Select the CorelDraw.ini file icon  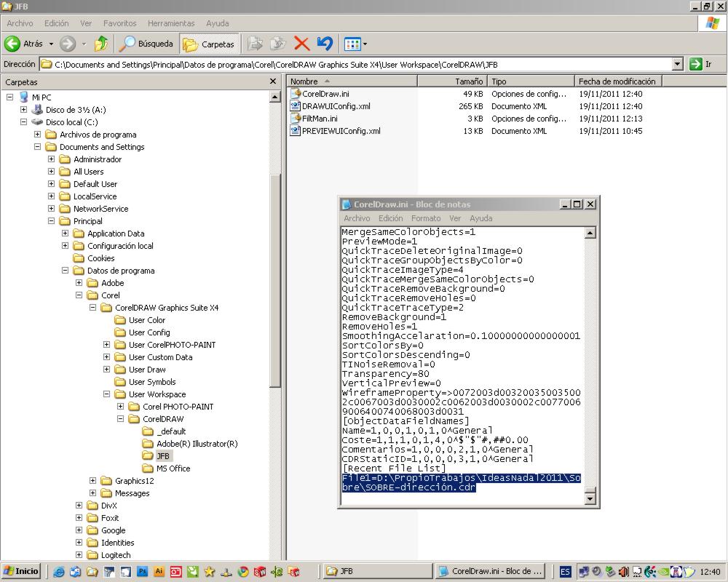(296, 93)
